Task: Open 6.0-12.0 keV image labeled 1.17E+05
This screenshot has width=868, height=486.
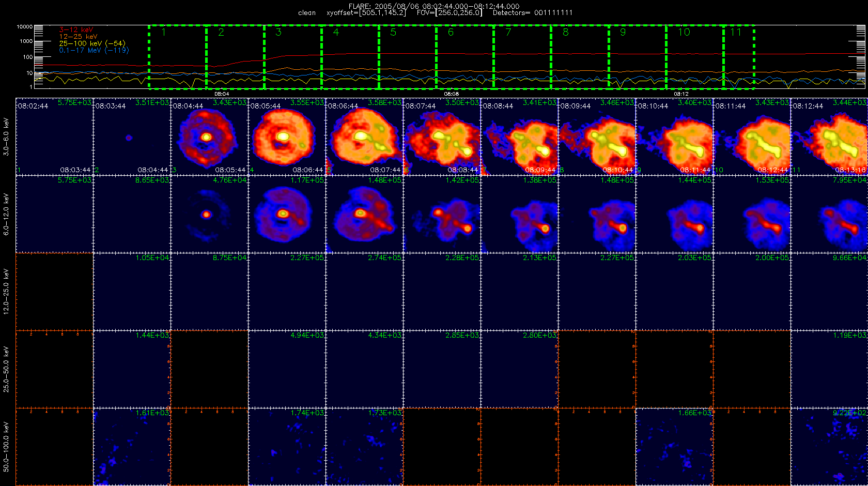Action: pos(287,214)
